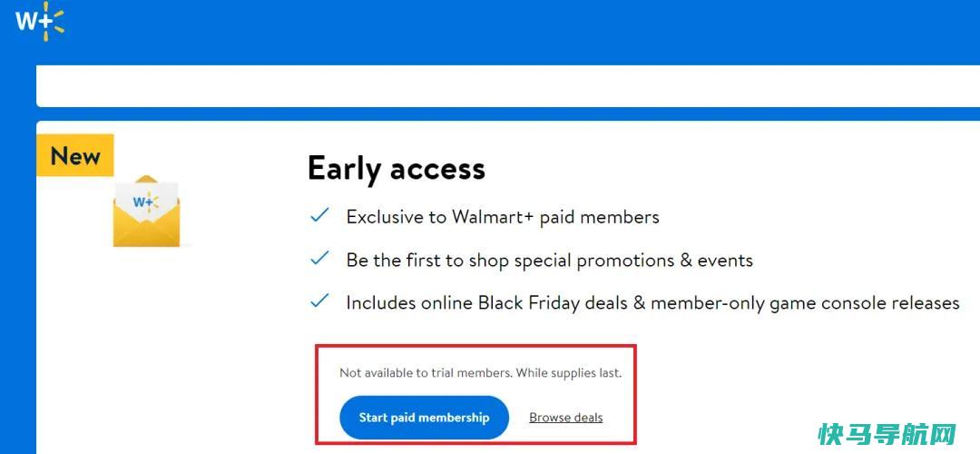Click the Exclusive to Walmart+ paid members text
Screen dimensions: 980x454
503,217
